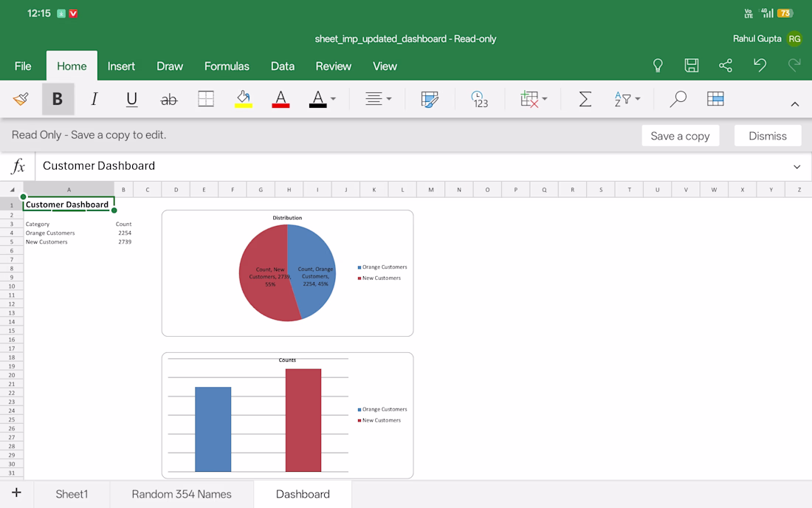Click the red bar in Counts chart
The image size is (812, 508).
tap(303, 420)
